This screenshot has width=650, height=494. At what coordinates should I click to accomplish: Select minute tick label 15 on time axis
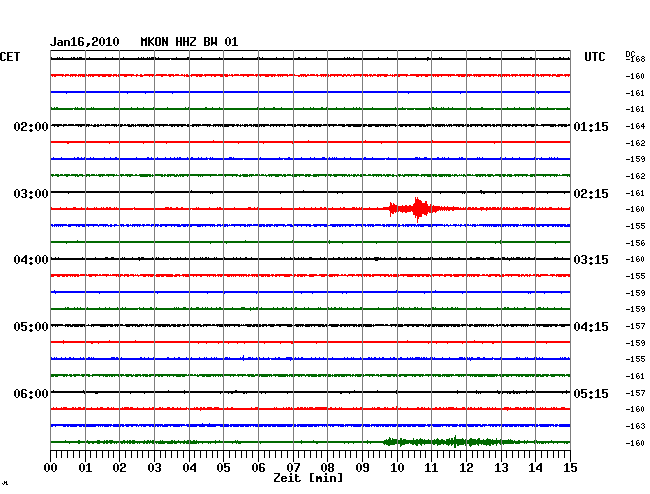click(x=570, y=467)
